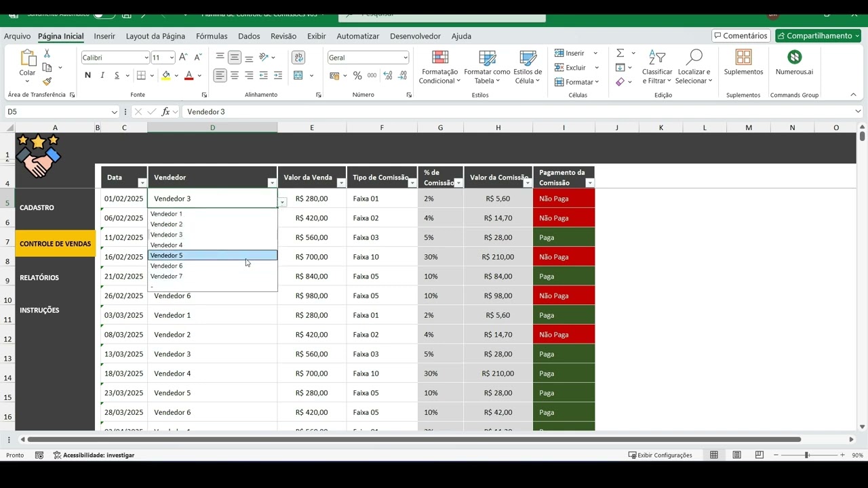Viewport: 868px width, 488px height.
Task: Click the Compartilhamento button
Action: click(818, 36)
